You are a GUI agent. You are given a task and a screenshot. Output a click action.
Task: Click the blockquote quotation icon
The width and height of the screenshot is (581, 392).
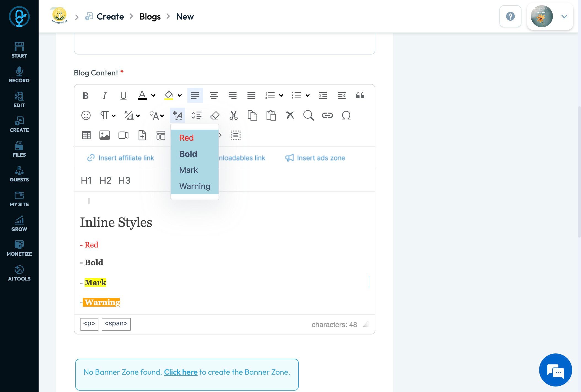coord(360,96)
